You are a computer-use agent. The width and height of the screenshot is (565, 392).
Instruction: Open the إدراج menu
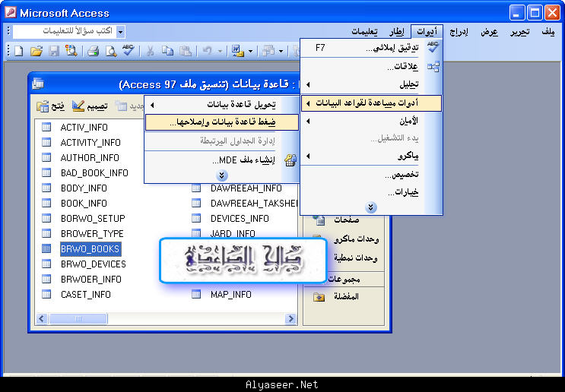459,32
